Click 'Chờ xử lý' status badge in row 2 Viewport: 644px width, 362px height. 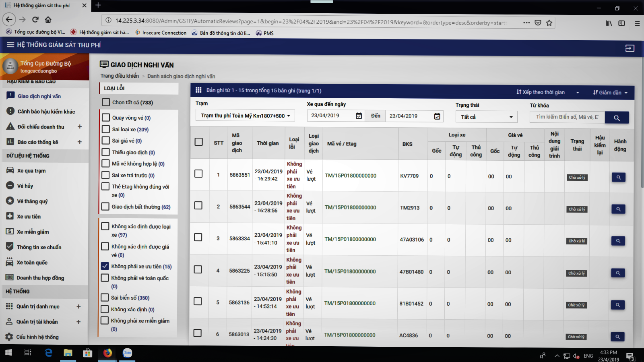tap(577, 209)
